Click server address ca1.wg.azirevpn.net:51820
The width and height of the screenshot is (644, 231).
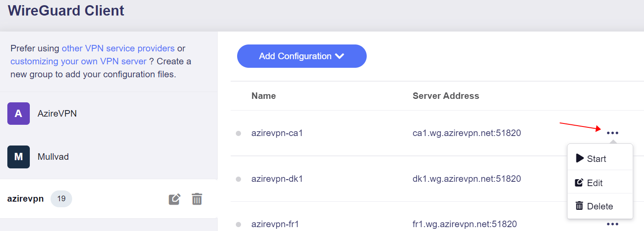[467, 133]
